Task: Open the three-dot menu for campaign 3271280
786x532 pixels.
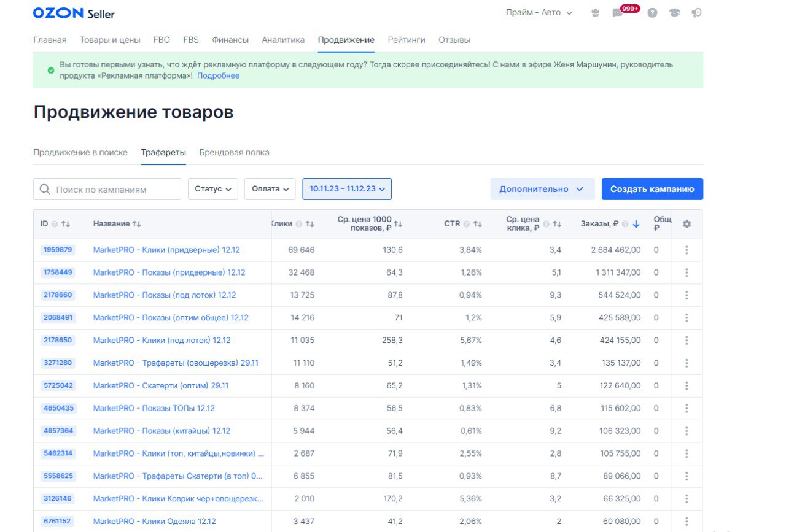Action: (687, 363)
